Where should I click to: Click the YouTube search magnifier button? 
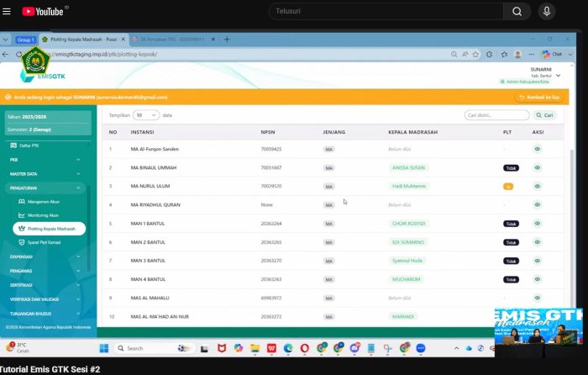(517, 12)
